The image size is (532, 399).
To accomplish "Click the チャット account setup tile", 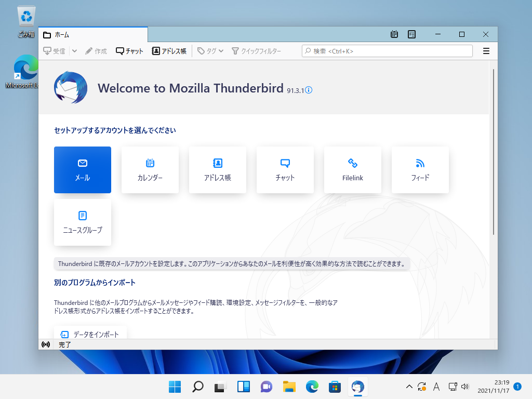I will tap(285, 170).
